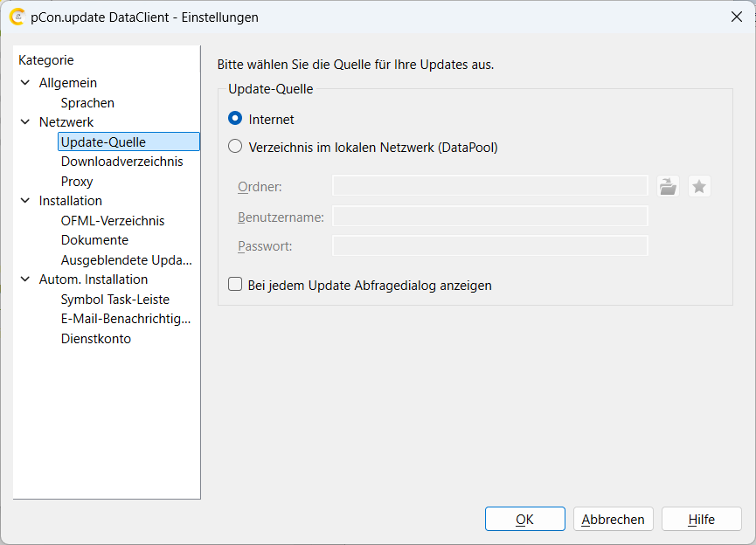Open the Symbol Task-Leiste category
Image resolution: width=756 pixels, height=545 pixels.
pyautogui.click(x=114, y=300)
